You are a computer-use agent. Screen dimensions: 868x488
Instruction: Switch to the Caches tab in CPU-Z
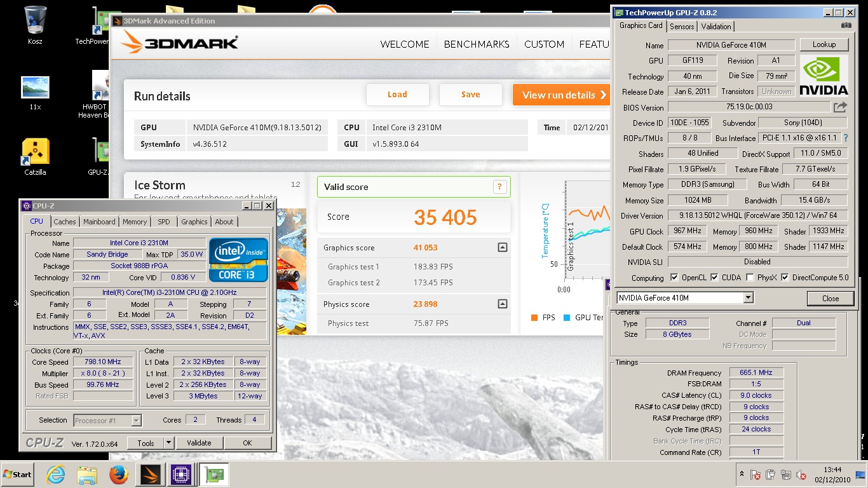(64, 222)
